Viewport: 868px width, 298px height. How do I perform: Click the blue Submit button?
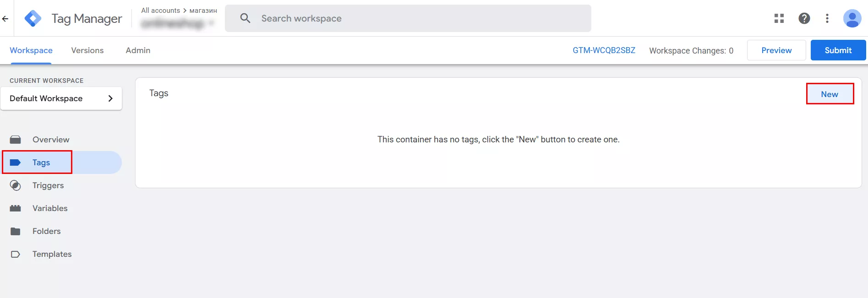[838, 50]
